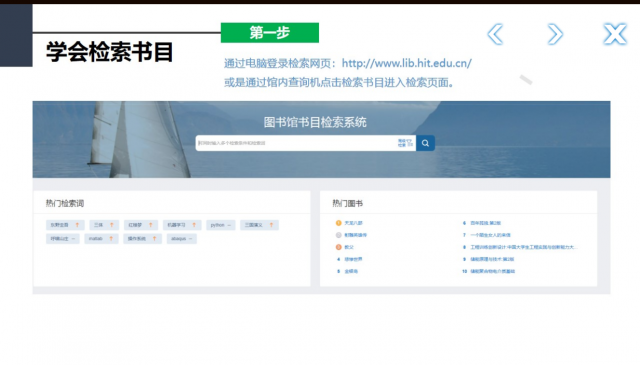Viewport: 640px width, 365px height.
Task: Open the http://www.lib.hit.edu.cn/ link
Action: pyautogui.click(x=407, y=63)
